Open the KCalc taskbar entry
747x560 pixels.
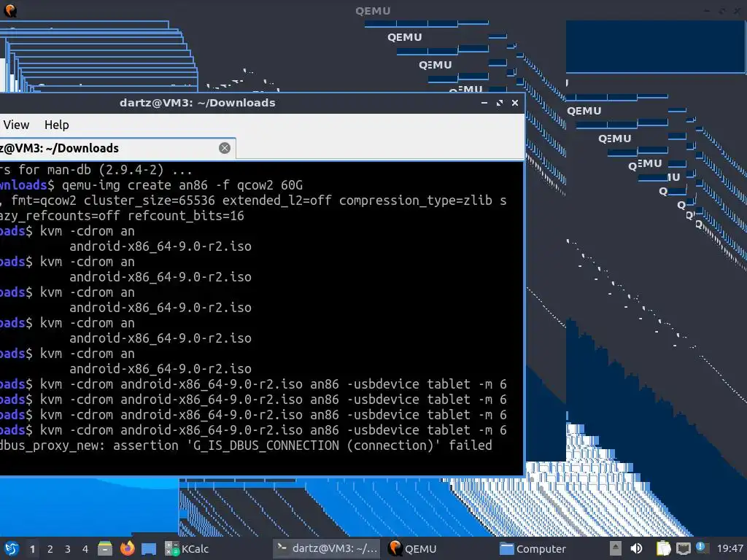click(x=187, y=548)
